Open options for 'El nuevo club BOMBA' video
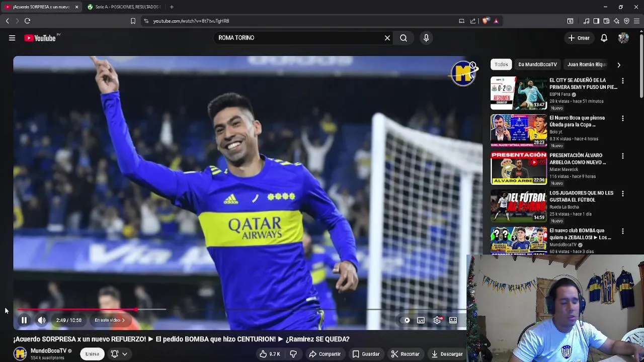Screen dimensions: 644x362 623,231
